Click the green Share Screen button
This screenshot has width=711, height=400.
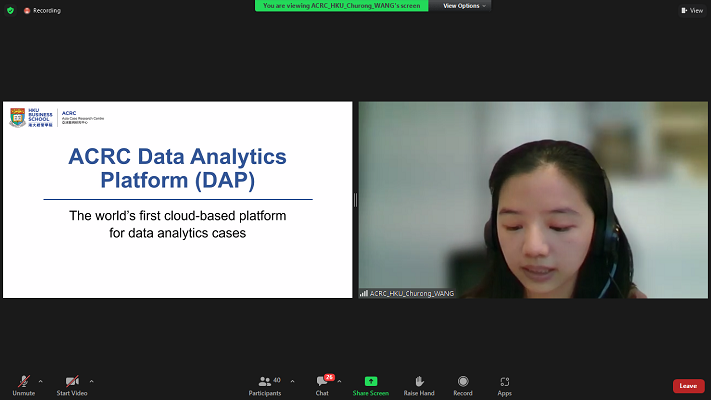tap(370, 385)
